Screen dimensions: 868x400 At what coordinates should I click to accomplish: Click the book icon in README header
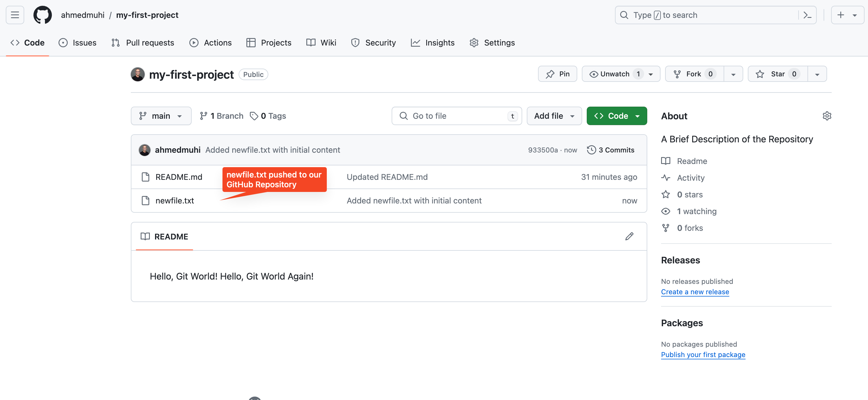145,236
